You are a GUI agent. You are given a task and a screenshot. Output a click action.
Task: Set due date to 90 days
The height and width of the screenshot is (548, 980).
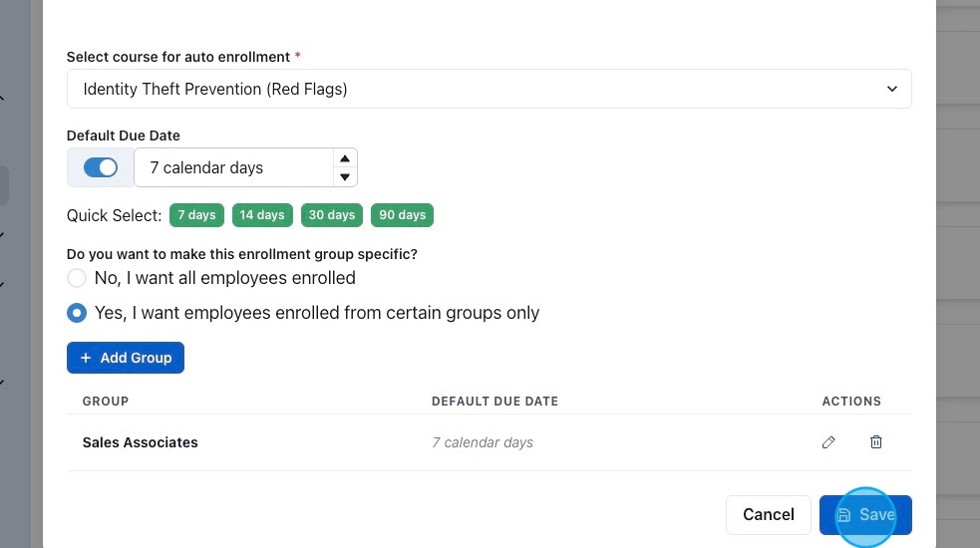click(402, 215)
